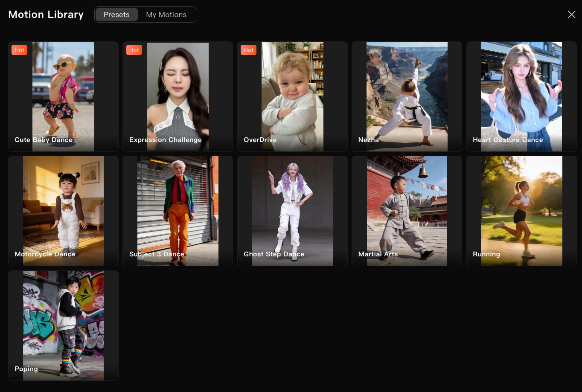The height and width of the screenshot is (392, 582).
Task: Click the Hot badge on OverDrive
Action: click(x=248, y=50)
